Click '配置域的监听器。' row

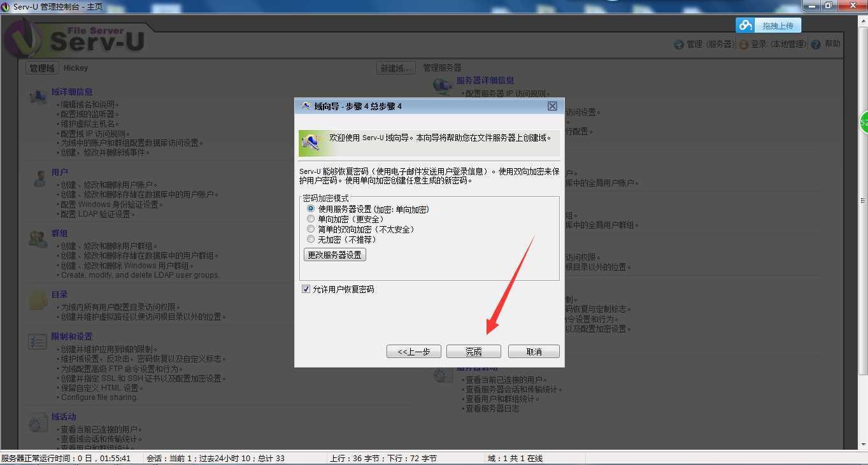(88, 114)
